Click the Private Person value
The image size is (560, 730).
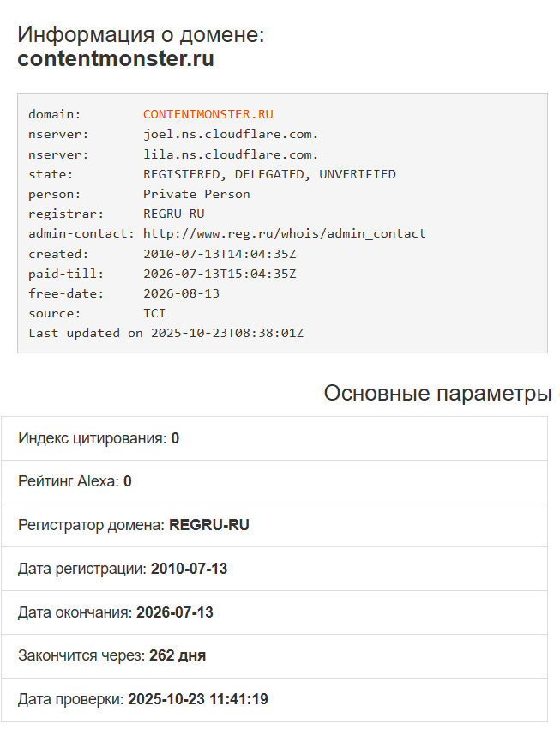coord(196,194)
